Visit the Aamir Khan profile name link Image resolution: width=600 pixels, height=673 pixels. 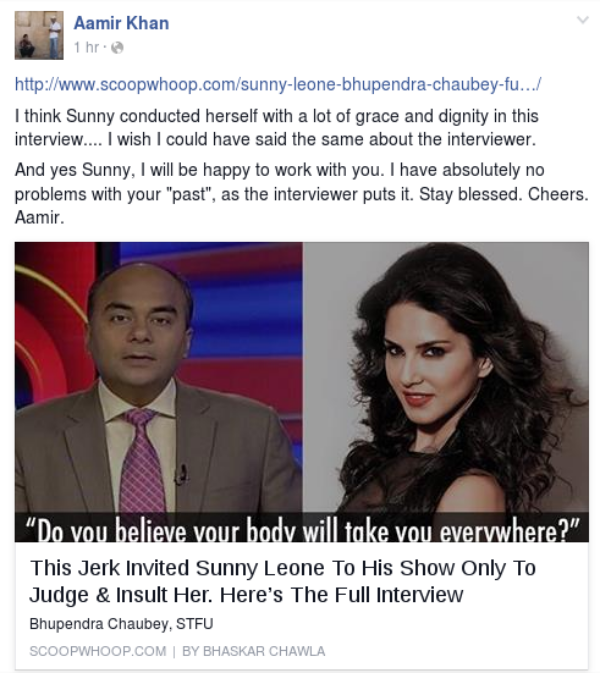121,23
